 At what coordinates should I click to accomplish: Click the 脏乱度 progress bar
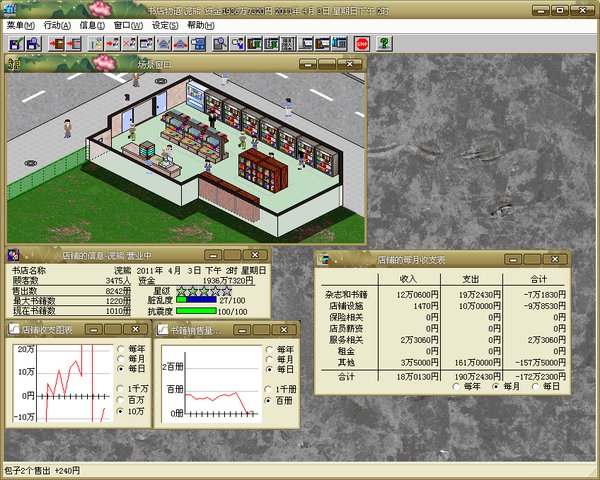coord(196,300)
